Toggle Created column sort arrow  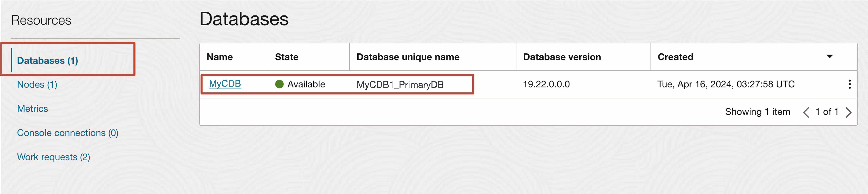(x=830, y=56)
